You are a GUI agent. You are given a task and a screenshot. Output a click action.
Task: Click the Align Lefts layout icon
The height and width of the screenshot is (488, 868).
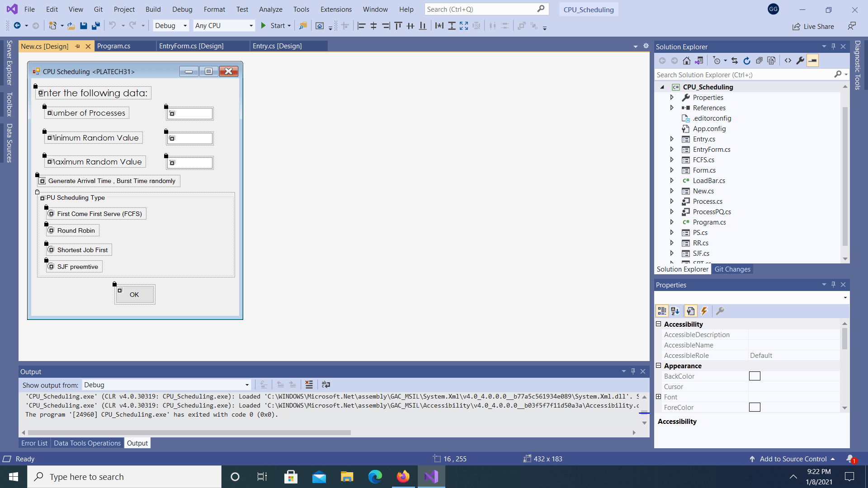(x=361, y=26)
